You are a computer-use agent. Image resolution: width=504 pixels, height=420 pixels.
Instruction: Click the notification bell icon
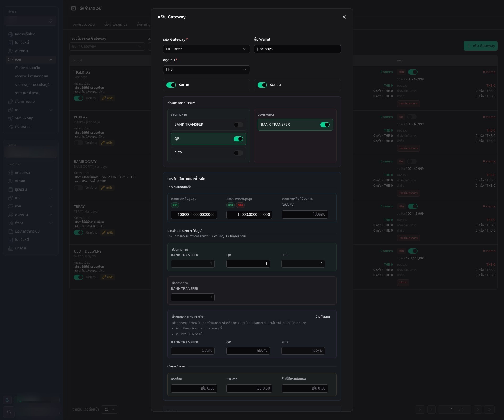pos(9,412)
